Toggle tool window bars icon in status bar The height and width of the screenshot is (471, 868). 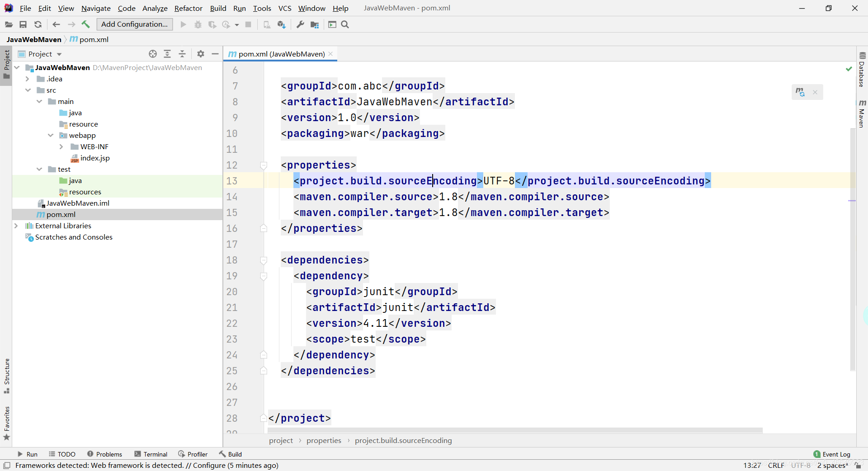click(7, 465)
